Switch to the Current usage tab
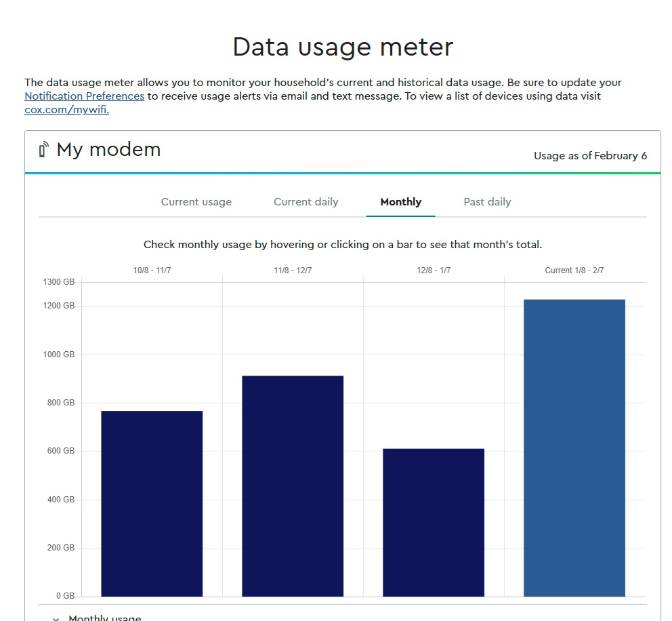Image resolution: width=672 pixels, height=621 pixels. pos(196,202)
